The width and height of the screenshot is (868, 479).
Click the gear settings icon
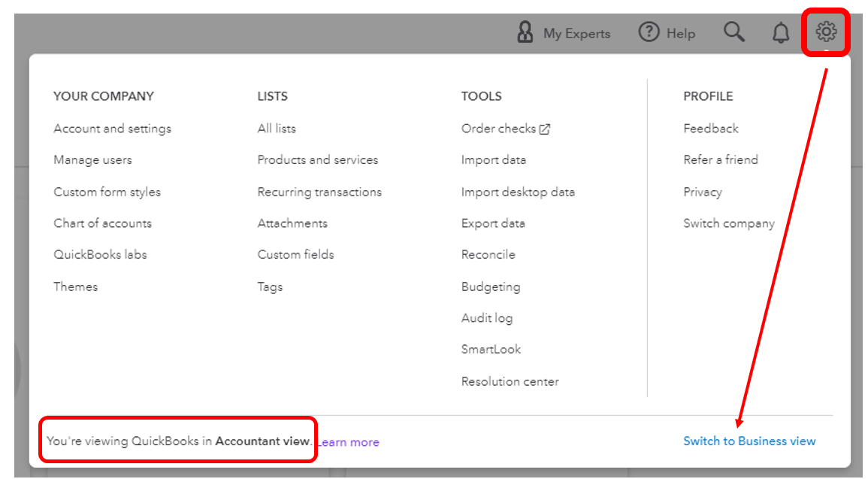click(x=826, y=32)
